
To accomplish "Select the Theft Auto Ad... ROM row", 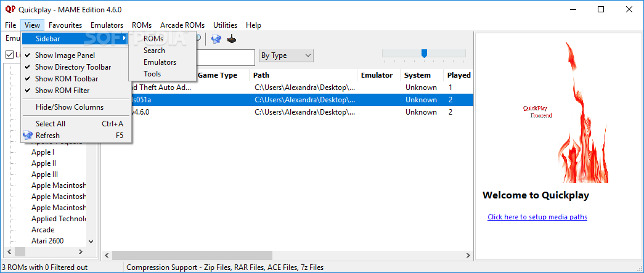I will click(x=288, y=88).
